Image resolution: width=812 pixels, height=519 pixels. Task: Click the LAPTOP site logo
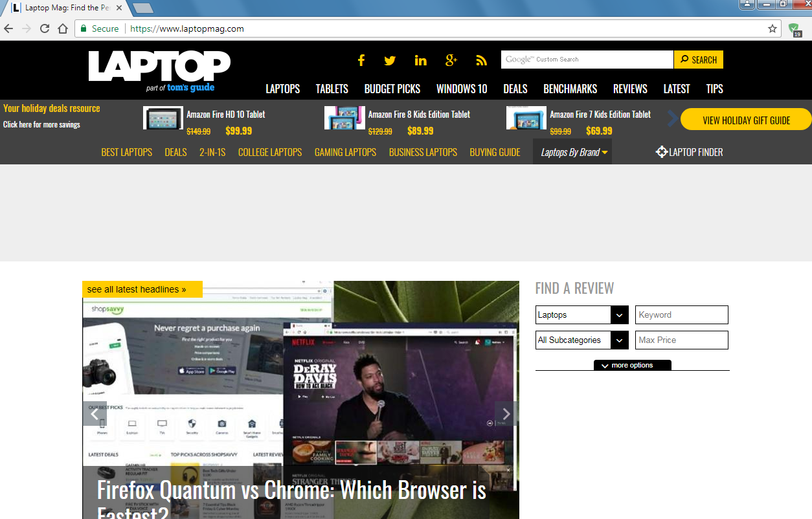(x=159, y=66)
